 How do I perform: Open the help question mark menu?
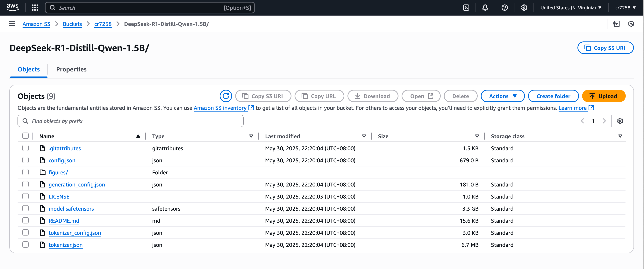point(504,8)
